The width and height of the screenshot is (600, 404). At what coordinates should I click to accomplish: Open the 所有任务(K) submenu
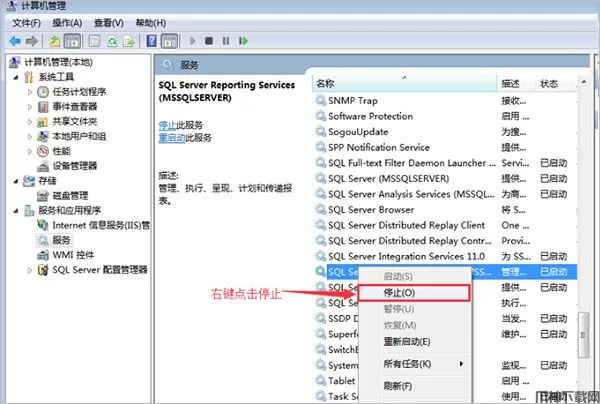(414, 364)
